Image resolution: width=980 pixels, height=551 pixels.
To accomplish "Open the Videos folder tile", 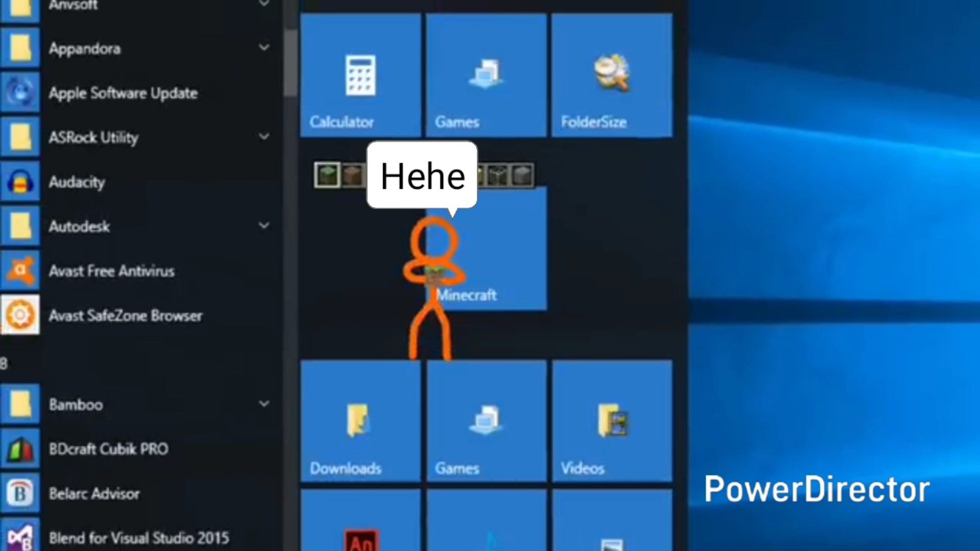I will [x=611, y=421].
